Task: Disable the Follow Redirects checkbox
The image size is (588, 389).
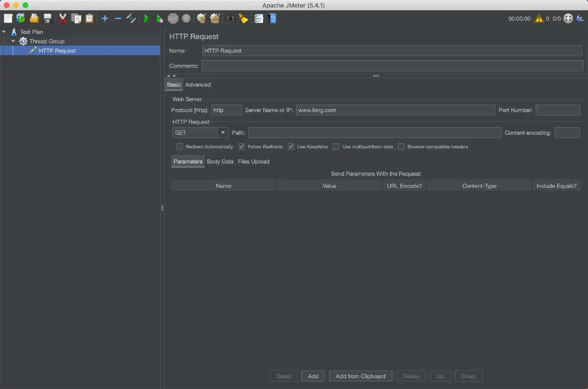Action: click(x=242, y=146)
